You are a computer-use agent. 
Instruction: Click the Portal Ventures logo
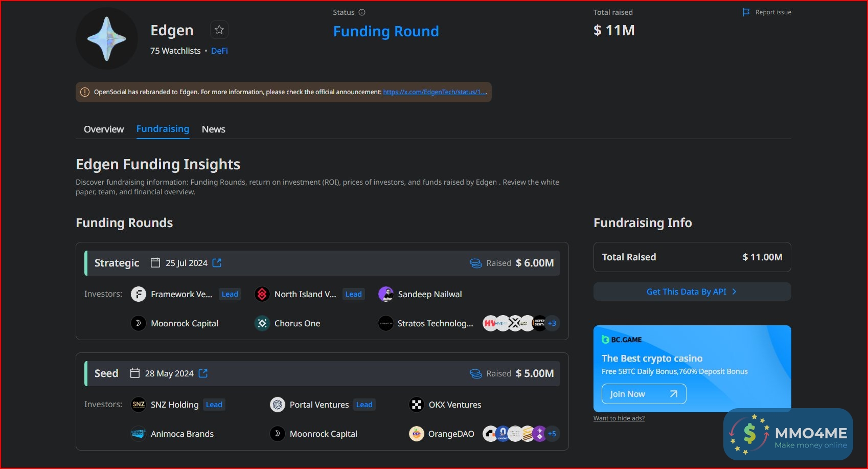coord(278,405)
